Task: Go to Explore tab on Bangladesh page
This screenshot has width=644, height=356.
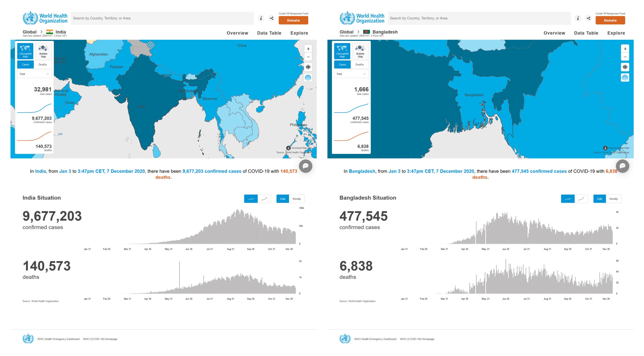Action: tap(616, 33)
